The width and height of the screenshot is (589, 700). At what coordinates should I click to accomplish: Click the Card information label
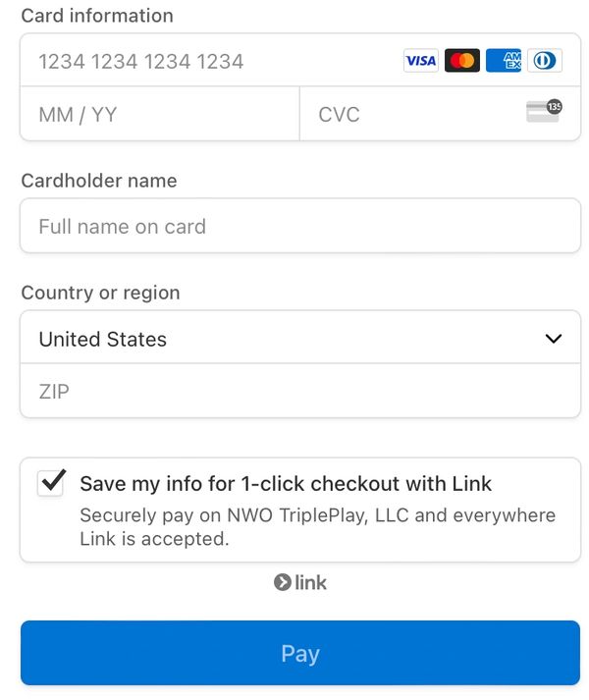pos(97,16)
